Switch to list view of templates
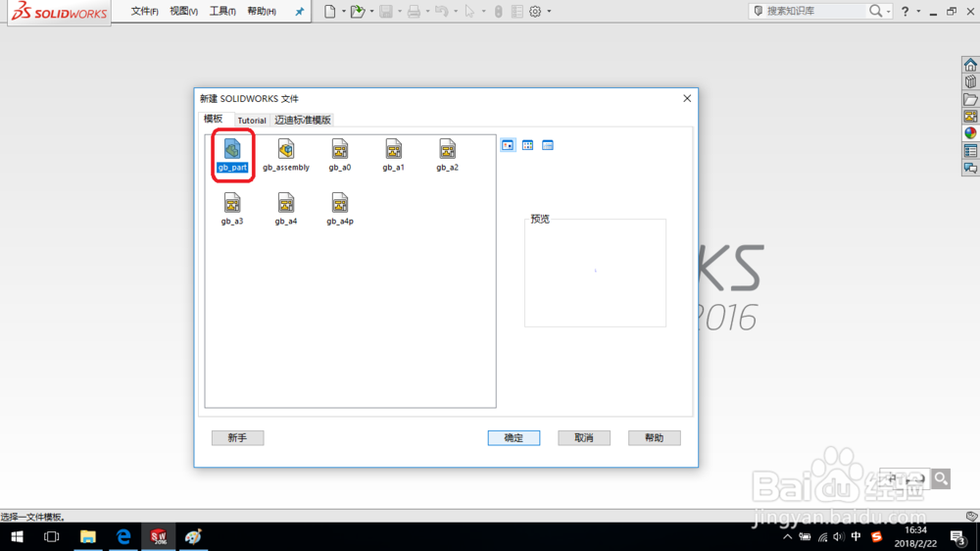Screen dimensions: 980x551 (527, 145)
